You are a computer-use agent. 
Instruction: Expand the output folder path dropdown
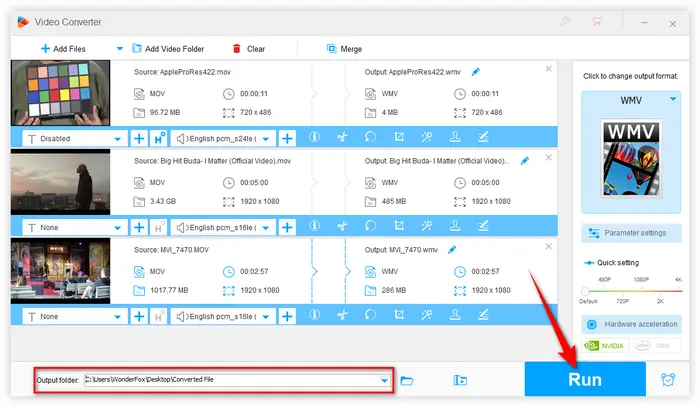pyautogui.click(x=384, y=381)
